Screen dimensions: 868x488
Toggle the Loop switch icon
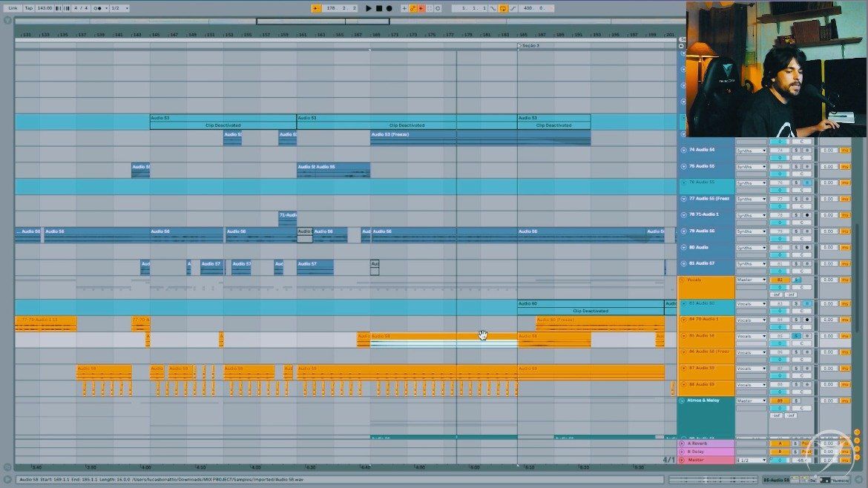[x=503, y=8]
